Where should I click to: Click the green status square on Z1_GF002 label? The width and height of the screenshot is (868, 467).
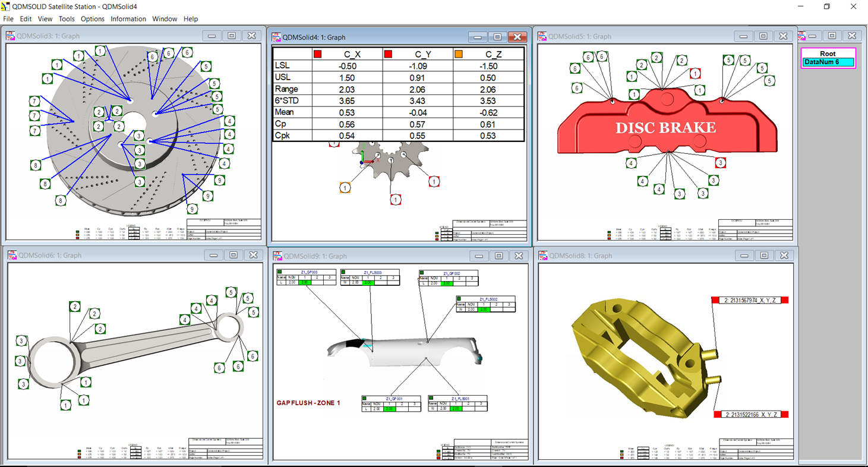click(422, 273)
